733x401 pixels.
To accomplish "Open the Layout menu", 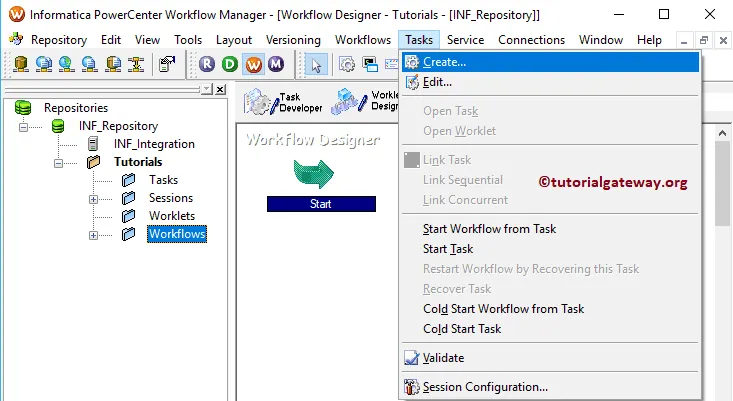I will click(234, 40).
